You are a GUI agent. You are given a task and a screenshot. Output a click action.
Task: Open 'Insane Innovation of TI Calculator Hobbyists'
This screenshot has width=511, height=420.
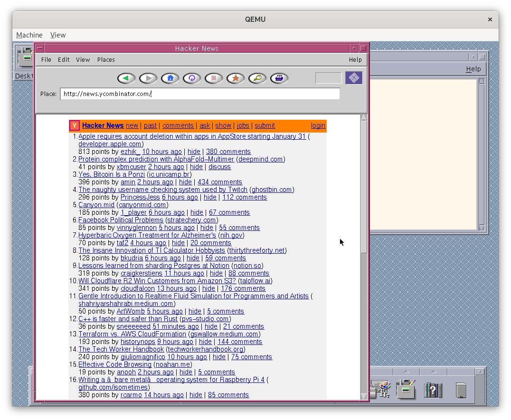151,250
